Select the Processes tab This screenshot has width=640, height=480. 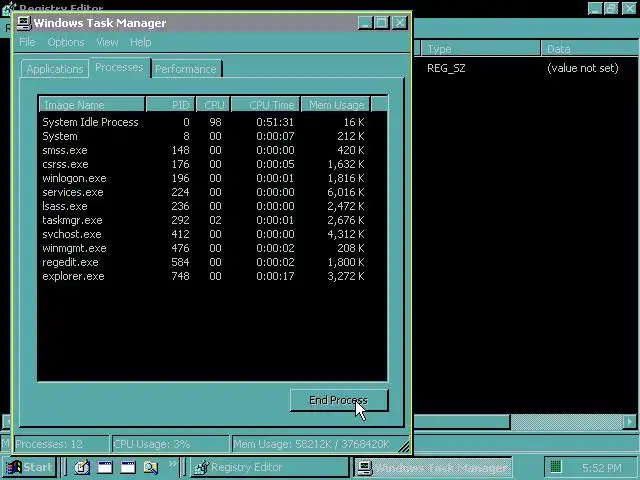point(119,67)
